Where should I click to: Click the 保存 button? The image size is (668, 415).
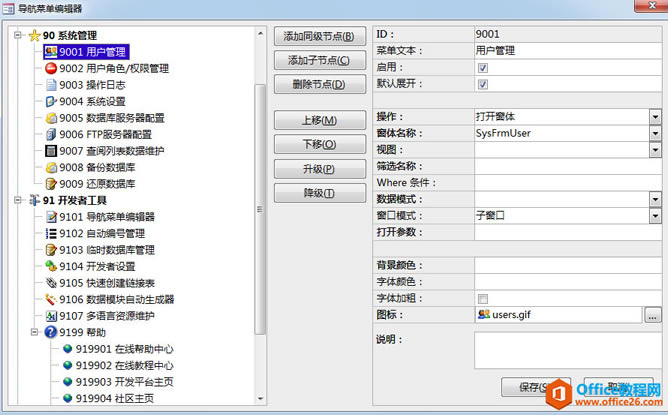tap(536, 387)
